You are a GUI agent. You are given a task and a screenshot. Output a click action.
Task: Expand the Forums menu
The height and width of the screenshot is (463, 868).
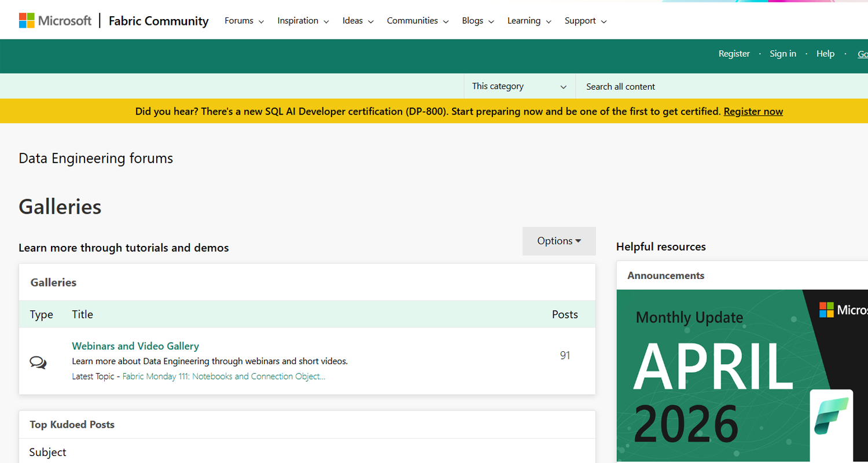pyautogui.click(x=244, y=21)
